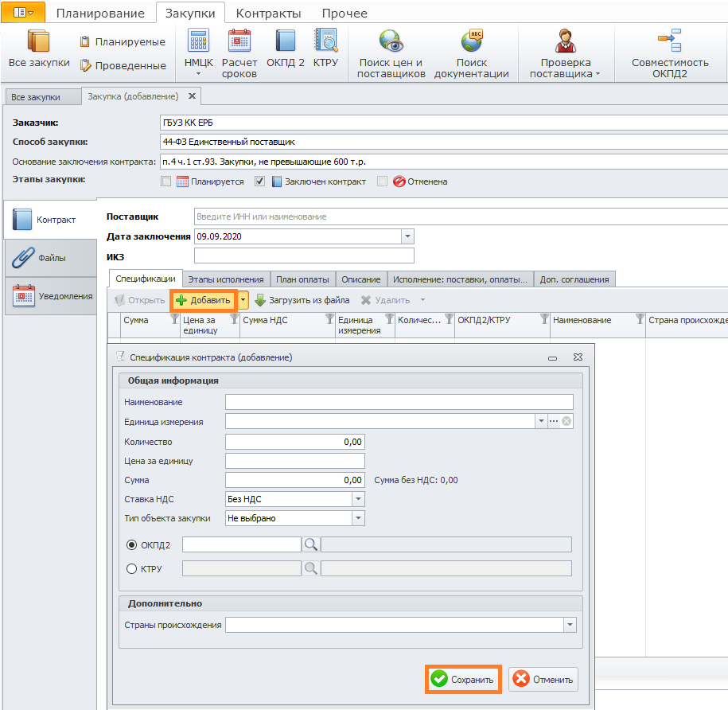Open the НМЦК calculator icon
Image resolution: width=728 pixels, height=710 pixels.
(x=198, y=40)
